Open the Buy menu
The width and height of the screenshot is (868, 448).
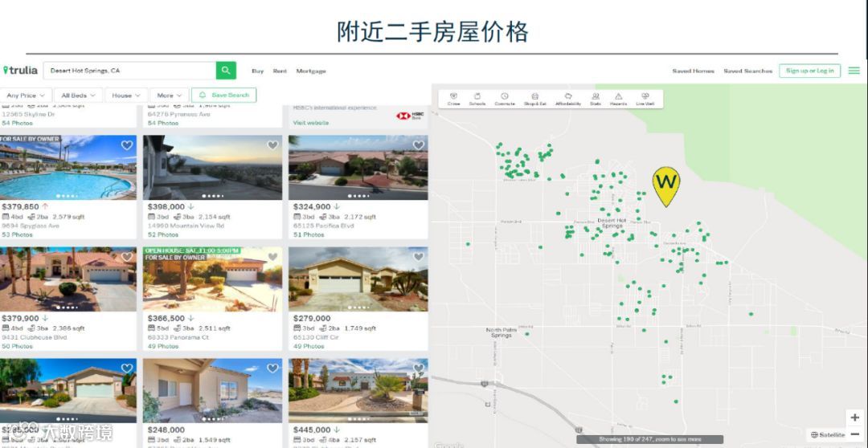pyautogui.click(x=257, y=71)
